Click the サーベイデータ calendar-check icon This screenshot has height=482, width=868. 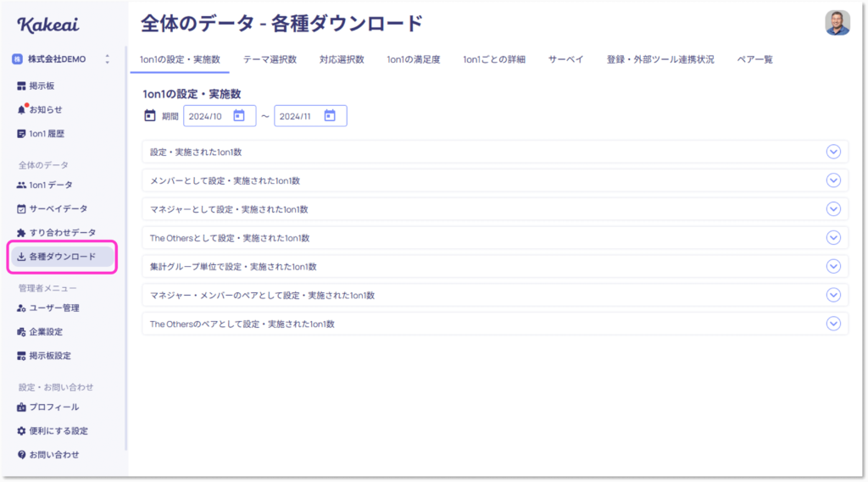(x=21, y=208)
